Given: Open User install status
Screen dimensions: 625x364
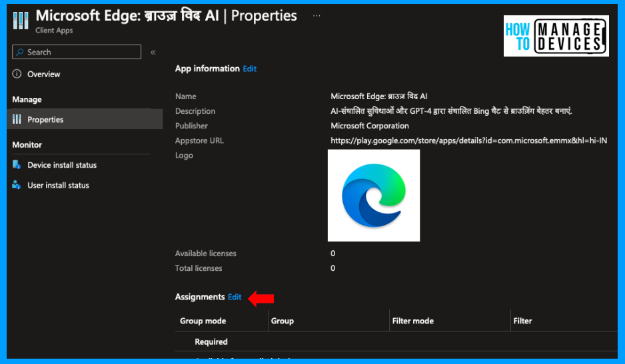Looking at the screenshot, I should point(58,185).
